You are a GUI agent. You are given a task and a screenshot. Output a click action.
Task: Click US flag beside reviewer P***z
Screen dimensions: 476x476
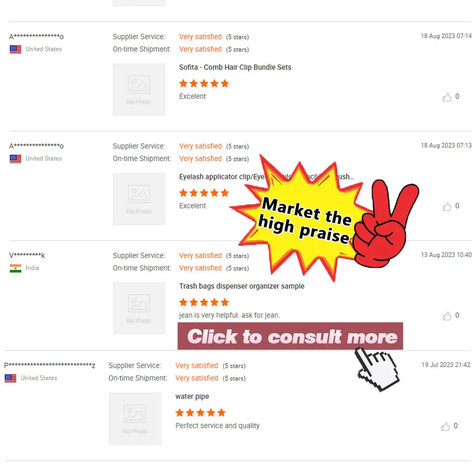click(x=10, y=378)
